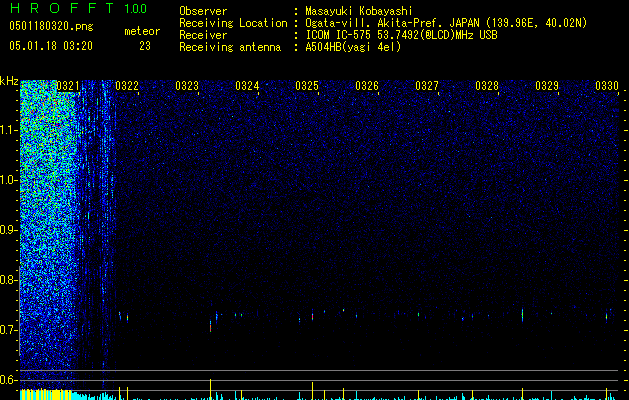Click the 0.7 kHz axis label
This screenshot has width=629, height=400.
[8, 330]
